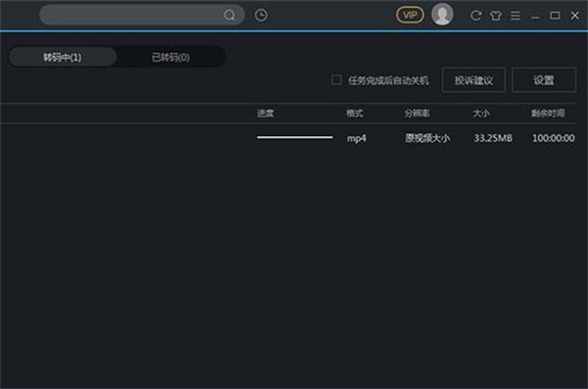Viewport: 588px width, 389px height.
Task: Select the mp4 format cell
Action: click(x=357, y=138)
